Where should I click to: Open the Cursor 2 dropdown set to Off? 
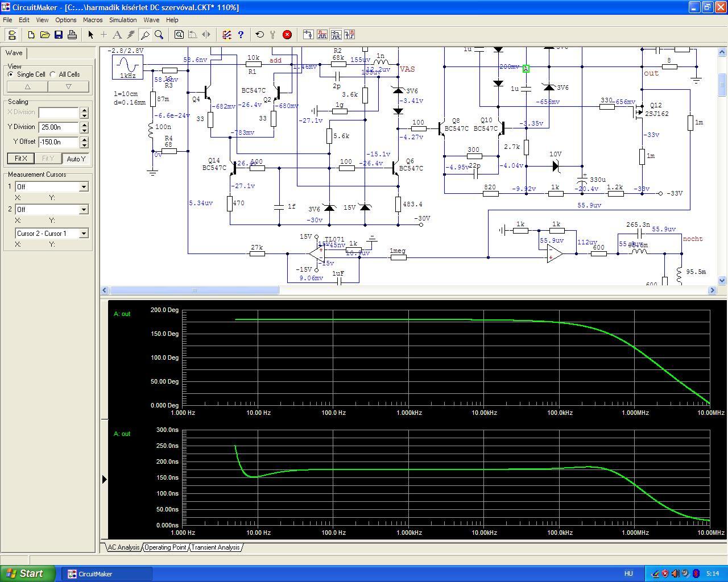(83, 209)
